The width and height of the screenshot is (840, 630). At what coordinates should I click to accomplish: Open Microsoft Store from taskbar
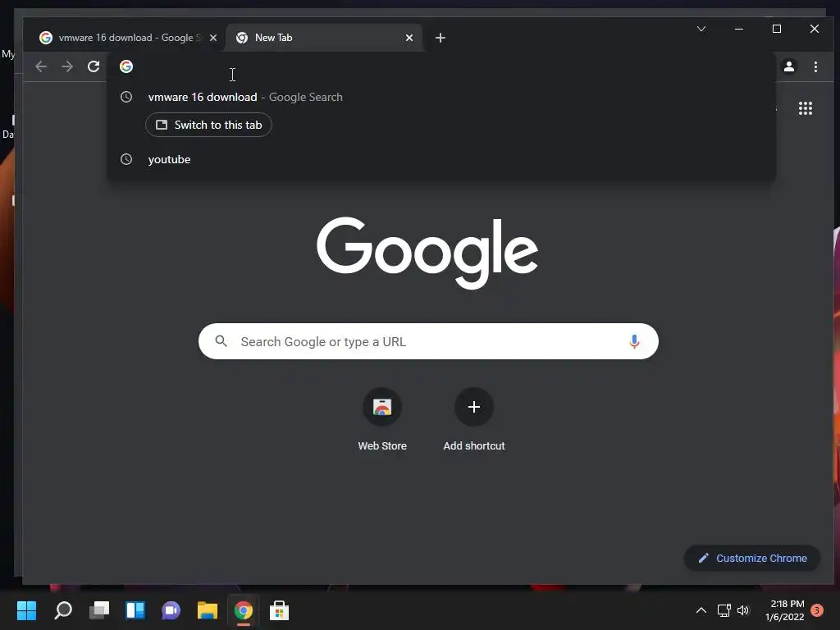click(x=279, y=610)
